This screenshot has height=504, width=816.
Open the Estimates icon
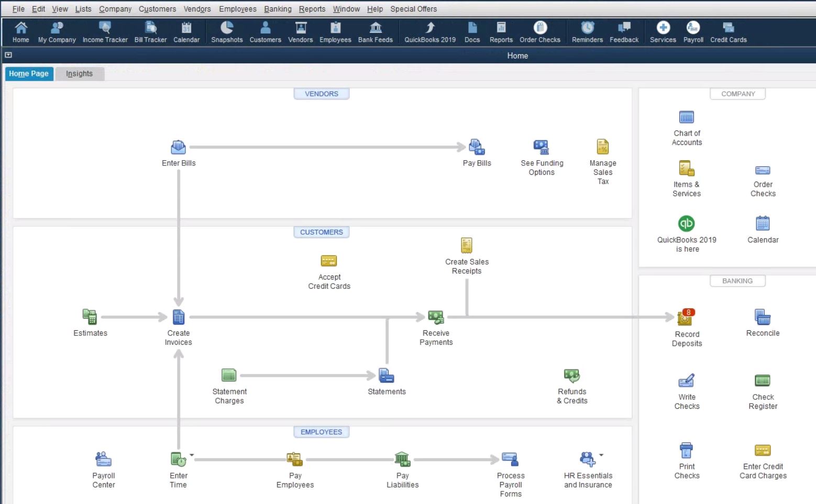tap(90, 317)
